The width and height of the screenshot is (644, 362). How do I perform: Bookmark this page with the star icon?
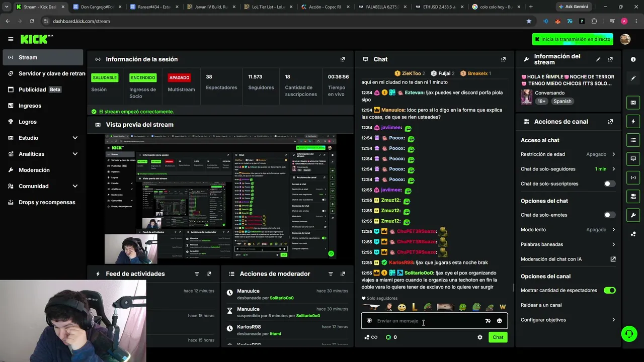(x=529, y=21)
